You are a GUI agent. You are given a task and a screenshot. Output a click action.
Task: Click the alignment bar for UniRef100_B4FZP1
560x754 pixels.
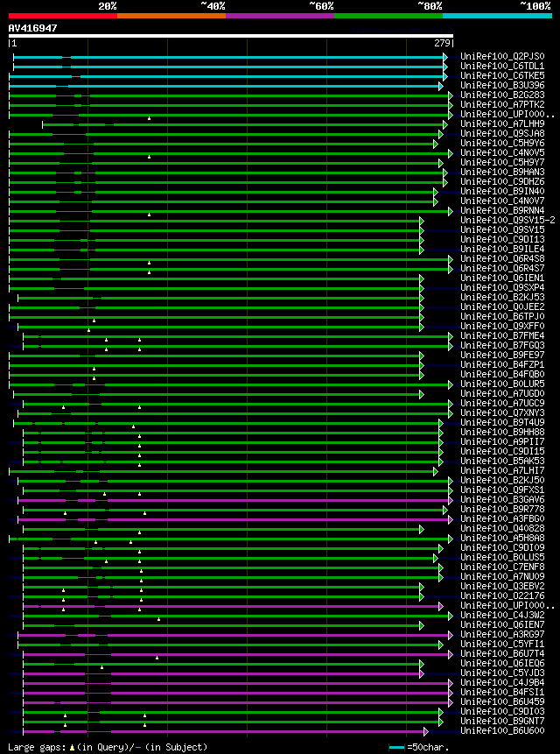pyautogui.click(x=215, y=365)
